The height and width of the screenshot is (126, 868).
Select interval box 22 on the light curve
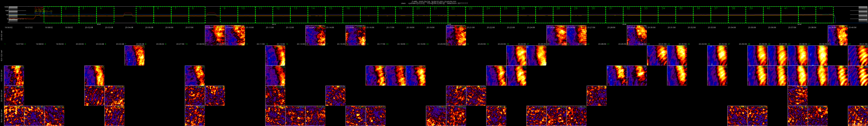pos(457,15)
